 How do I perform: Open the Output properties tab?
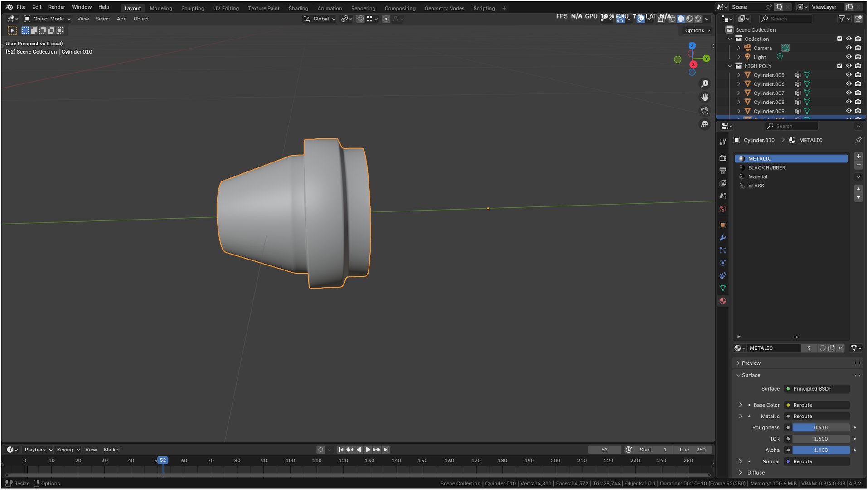click(x=723, y=171)
